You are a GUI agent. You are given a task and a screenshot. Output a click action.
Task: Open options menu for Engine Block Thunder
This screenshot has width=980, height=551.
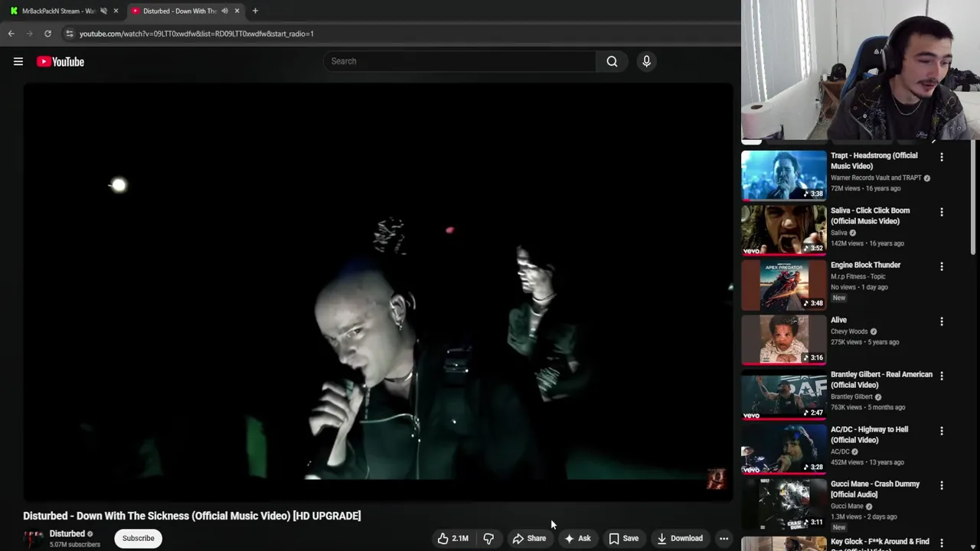pyautogui.click(x=942, y=266)
